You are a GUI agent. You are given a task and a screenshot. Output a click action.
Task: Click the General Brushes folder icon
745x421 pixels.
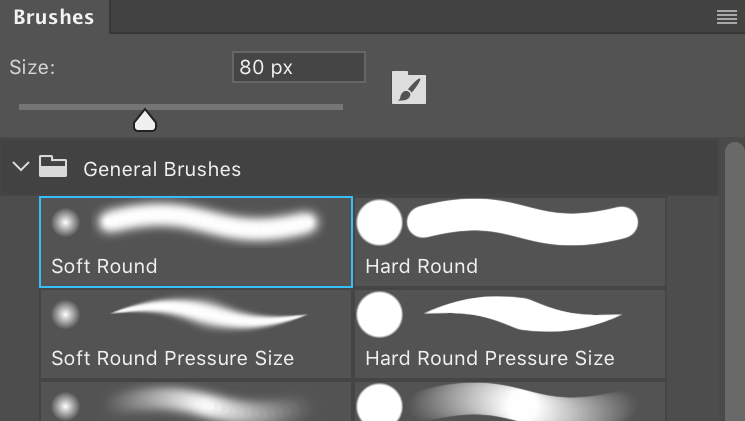[x=53, y=166]
